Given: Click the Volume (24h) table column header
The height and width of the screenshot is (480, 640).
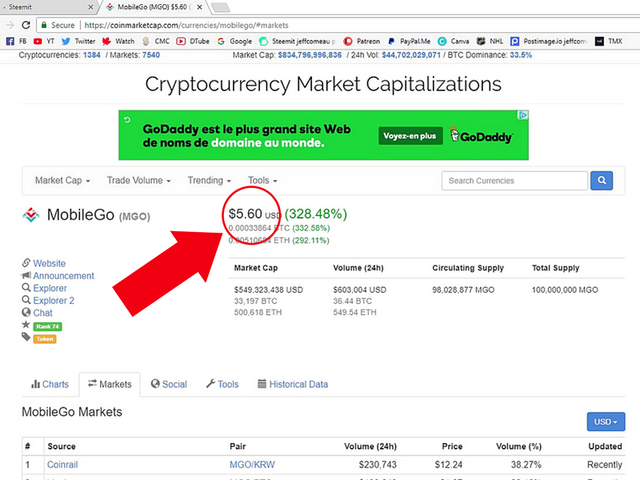Looking at the screenshot, I should pyautogui.click(x=370, y=446).
